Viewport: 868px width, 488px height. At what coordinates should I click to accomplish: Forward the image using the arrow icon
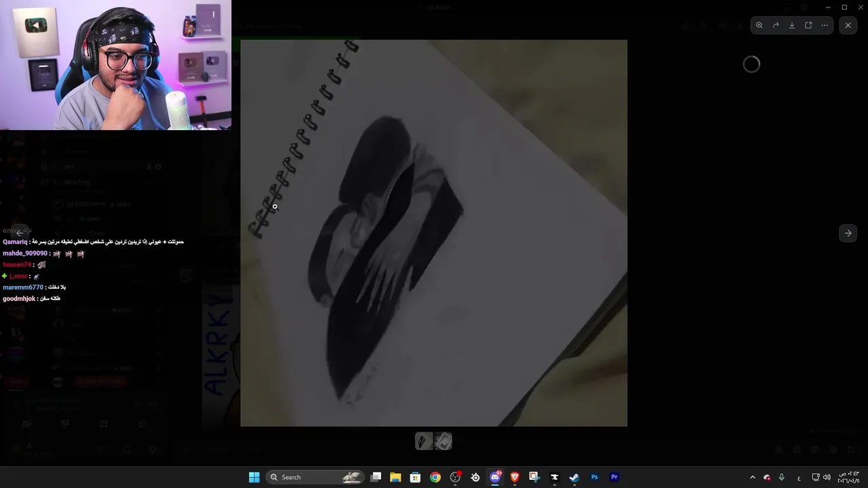point(776,25)
